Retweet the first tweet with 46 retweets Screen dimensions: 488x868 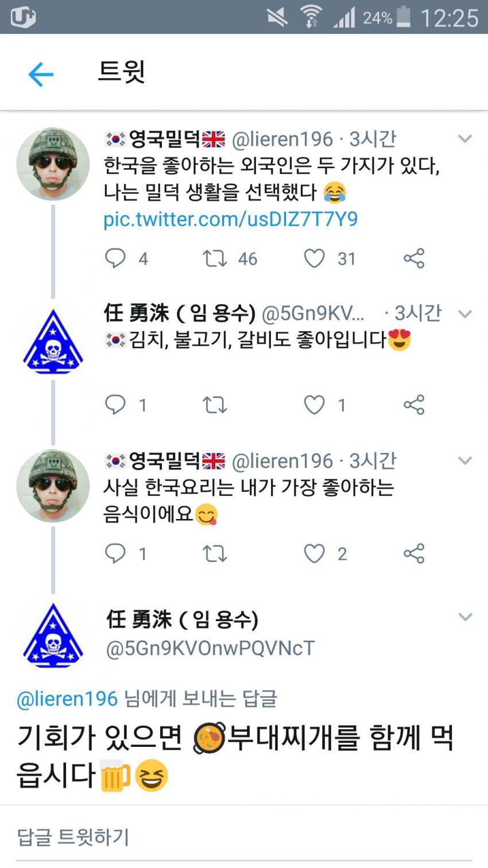(215, 258)
